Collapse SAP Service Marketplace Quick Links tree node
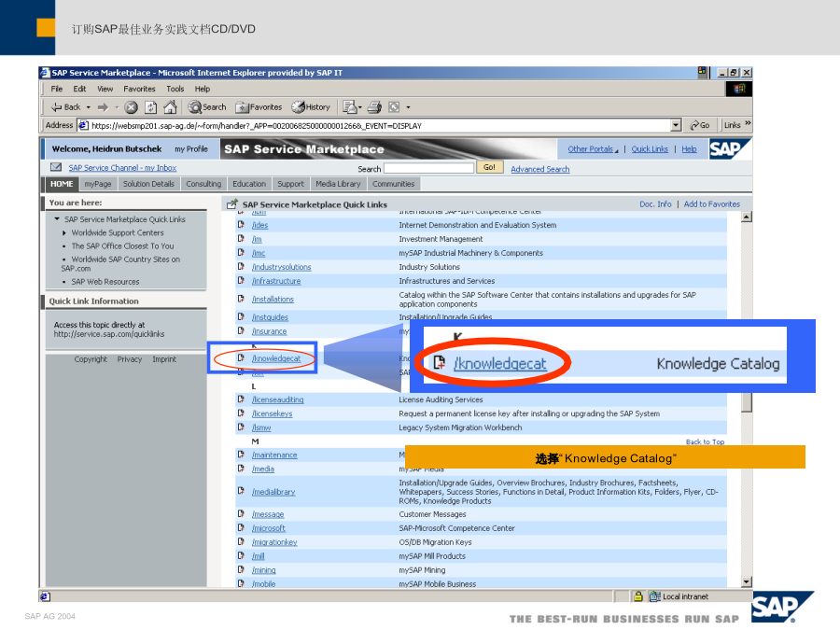 [57, 218]
